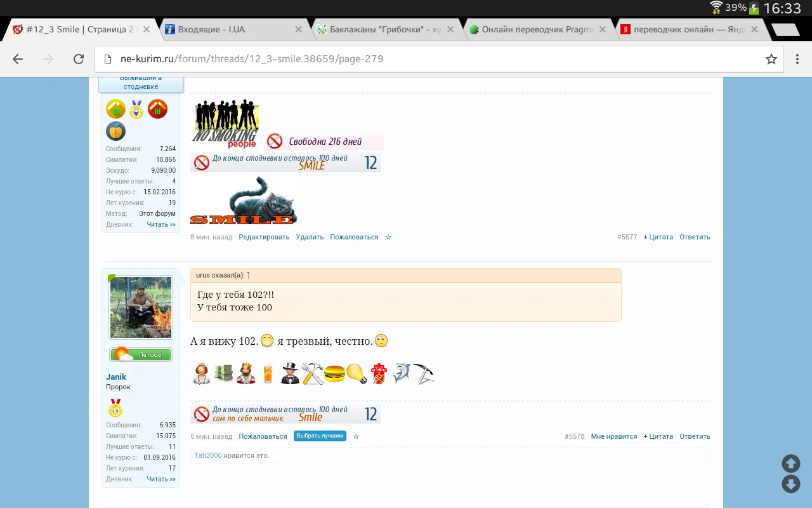The image size is (812, 508).
Task: Jump to top with the up arrow button
Action: point(790,463)
